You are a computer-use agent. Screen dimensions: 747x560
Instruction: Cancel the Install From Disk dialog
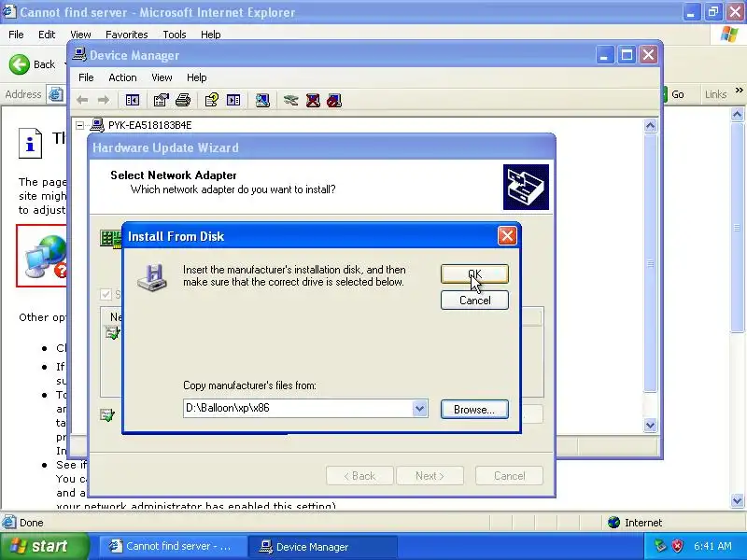pyautogui.click(x=474, y=300)
